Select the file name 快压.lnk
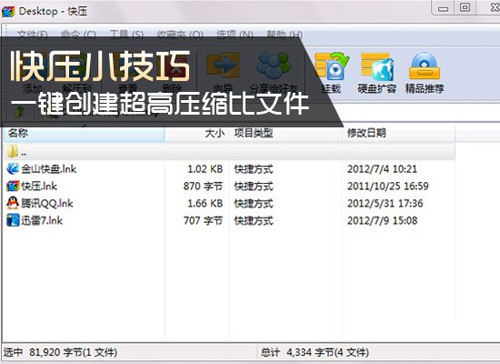The height and width of the screenshot is (364, 500). coord(39,186)
